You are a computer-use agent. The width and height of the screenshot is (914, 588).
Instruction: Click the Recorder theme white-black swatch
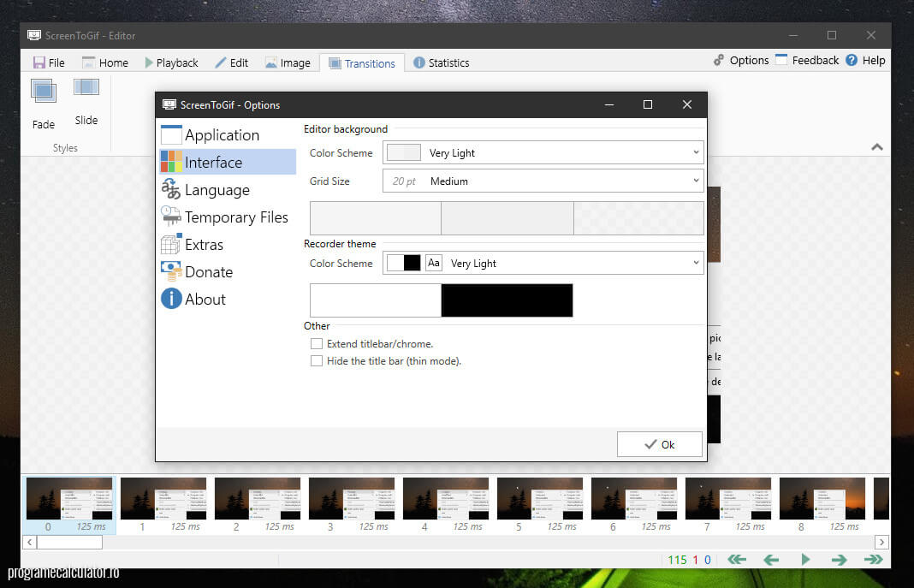coord(404,263)
